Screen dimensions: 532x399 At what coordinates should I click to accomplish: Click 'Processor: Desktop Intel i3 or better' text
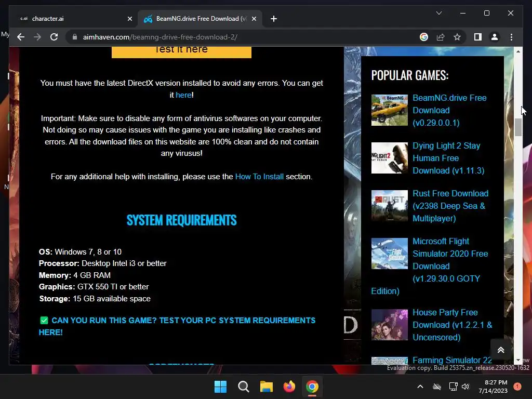(x=102, y=263)
